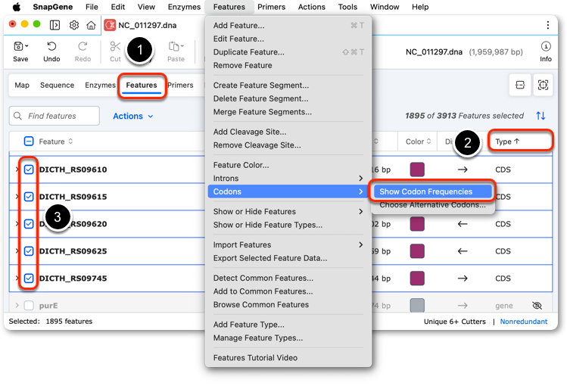
Task: Select Choose Alternative Codons
Action: tap(432, 205)
